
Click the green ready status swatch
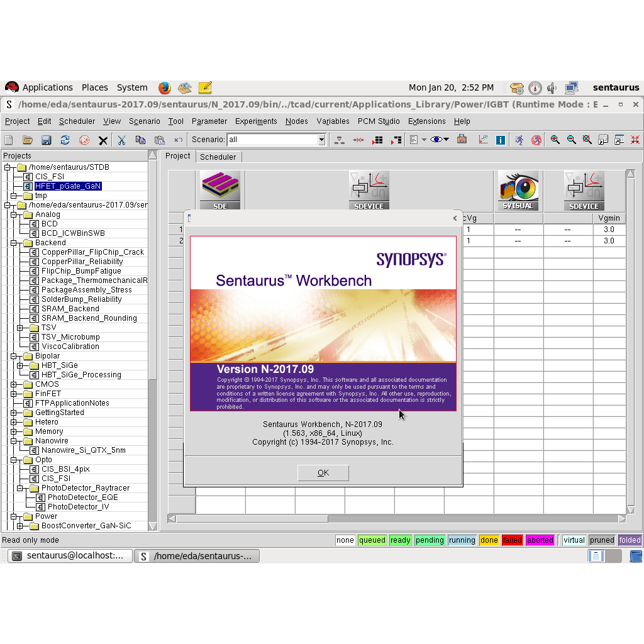pyautogui.click(x=400, y=540)
